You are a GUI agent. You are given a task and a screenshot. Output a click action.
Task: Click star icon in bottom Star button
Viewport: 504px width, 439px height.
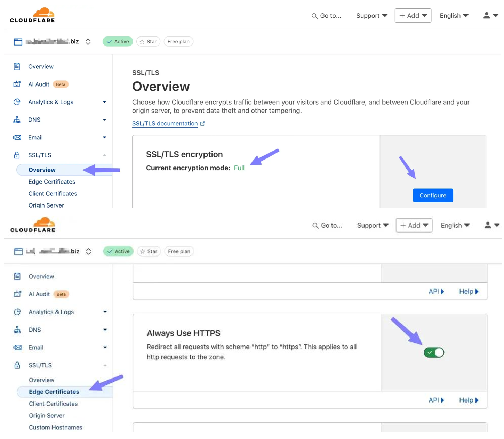tap(143, 252)
